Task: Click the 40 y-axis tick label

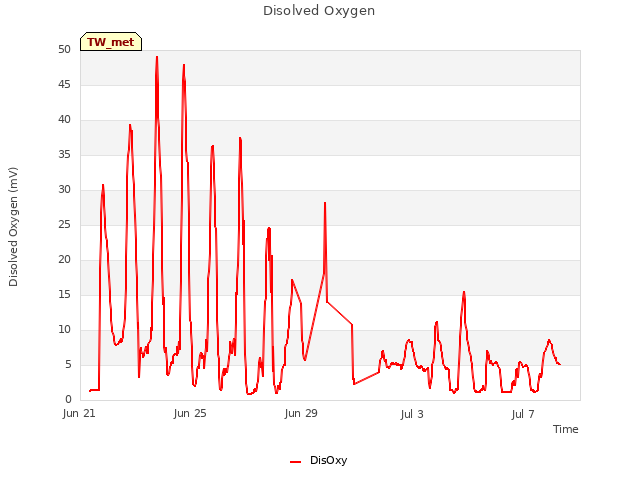Action: click(x=64, y=120)
